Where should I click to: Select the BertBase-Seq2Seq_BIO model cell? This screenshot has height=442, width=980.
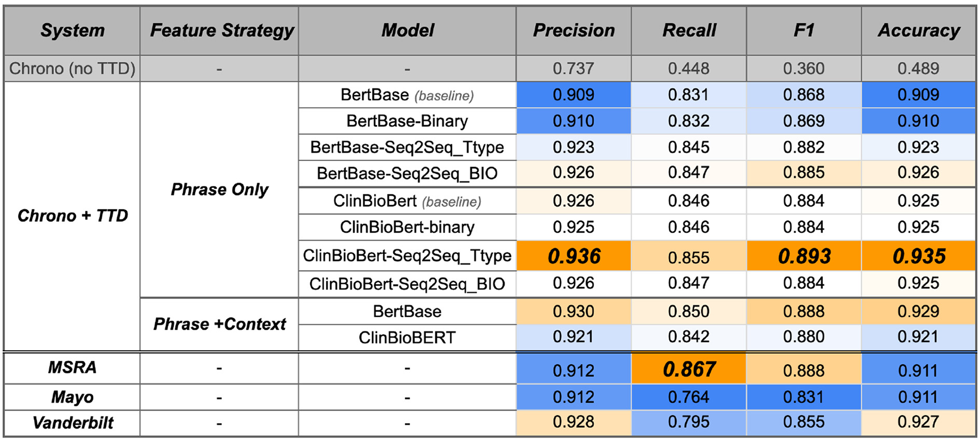[x=407, y=173]
